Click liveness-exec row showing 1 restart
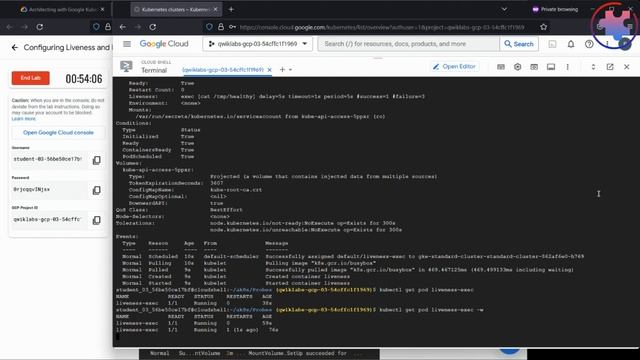This screenshot has width=640, height=360. [x=197, y=330]
